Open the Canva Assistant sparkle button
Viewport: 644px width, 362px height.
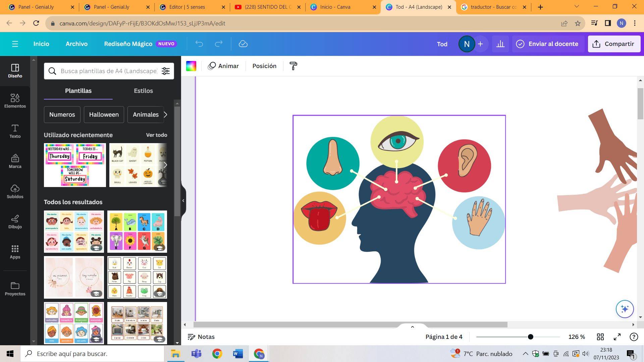point(625,309)
